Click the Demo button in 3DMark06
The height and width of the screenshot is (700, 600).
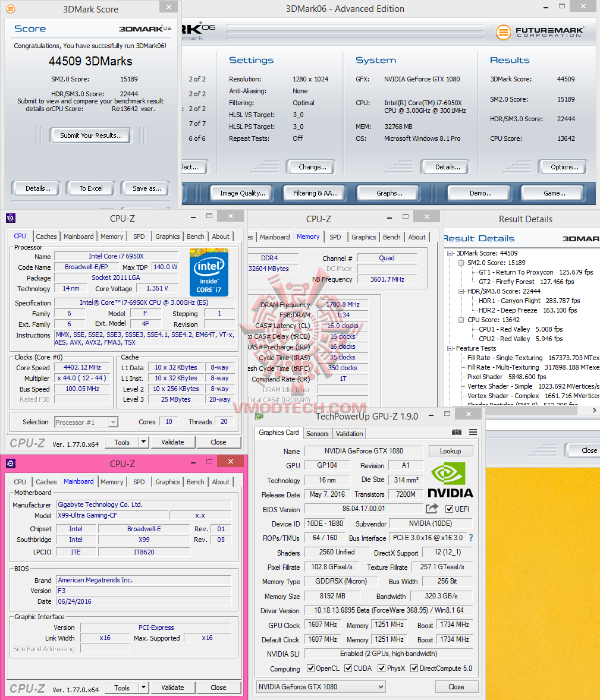480,193
